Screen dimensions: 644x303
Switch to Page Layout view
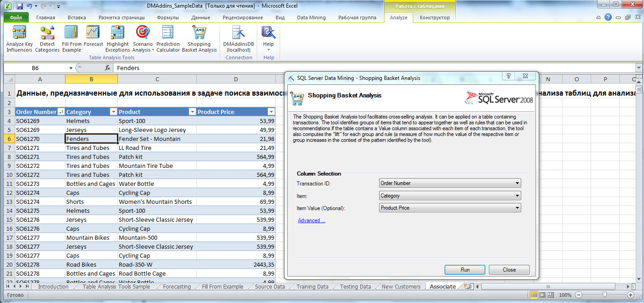coord(542,295)
